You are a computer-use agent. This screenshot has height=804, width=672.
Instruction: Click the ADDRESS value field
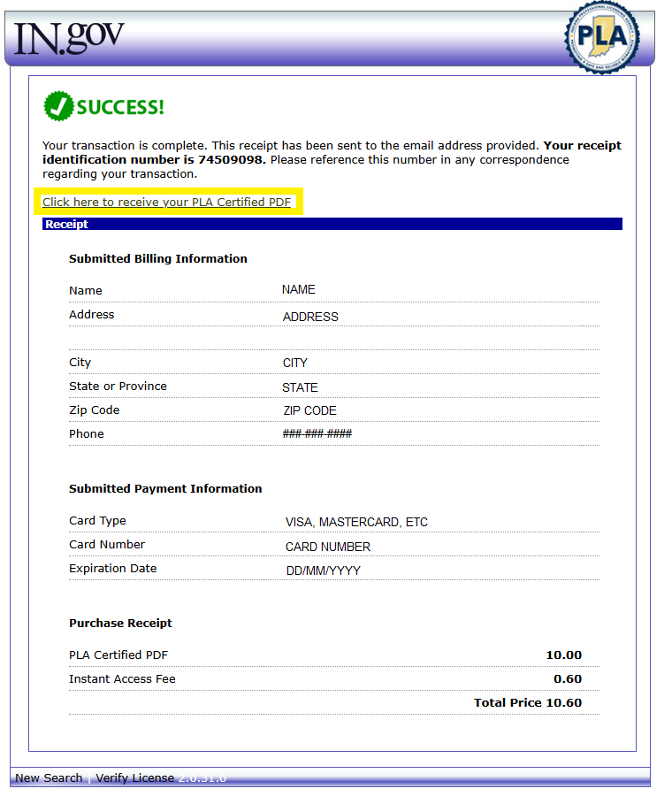coord(310,317)
